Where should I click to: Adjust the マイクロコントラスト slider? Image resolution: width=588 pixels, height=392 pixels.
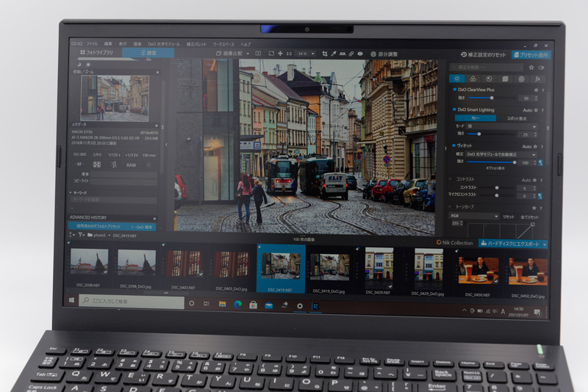pyautogui.click(x=497, y=195)
